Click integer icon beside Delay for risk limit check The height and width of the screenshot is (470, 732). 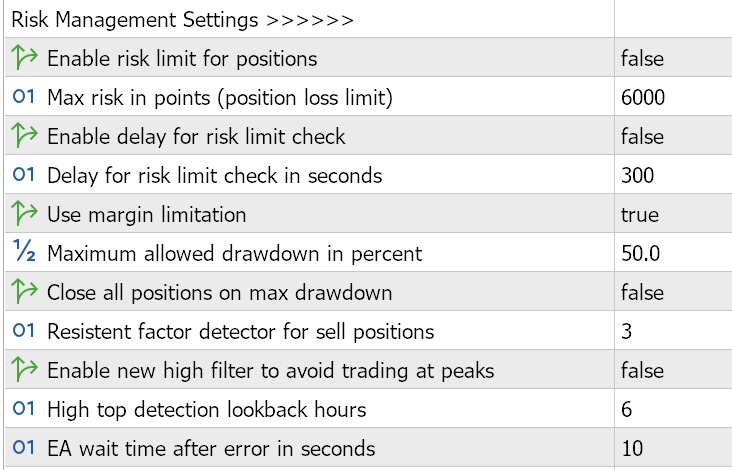pos(24,175)
